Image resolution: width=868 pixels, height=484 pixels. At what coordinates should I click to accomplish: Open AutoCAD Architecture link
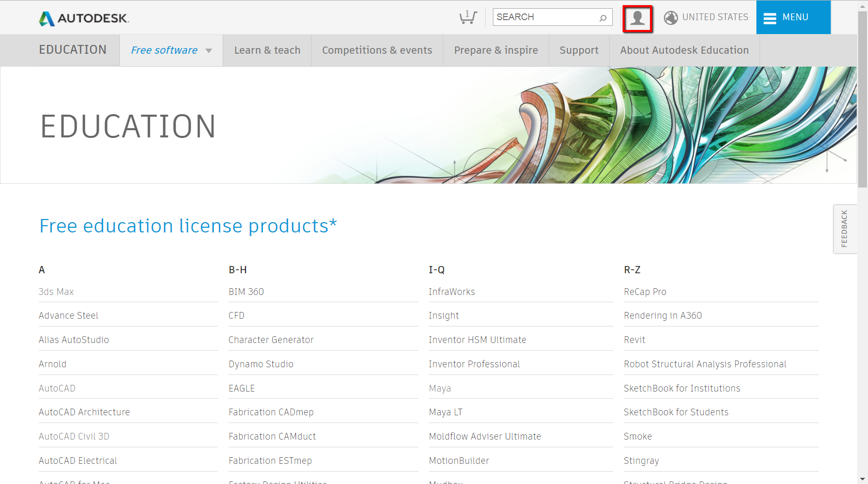(x=84, y=412)
